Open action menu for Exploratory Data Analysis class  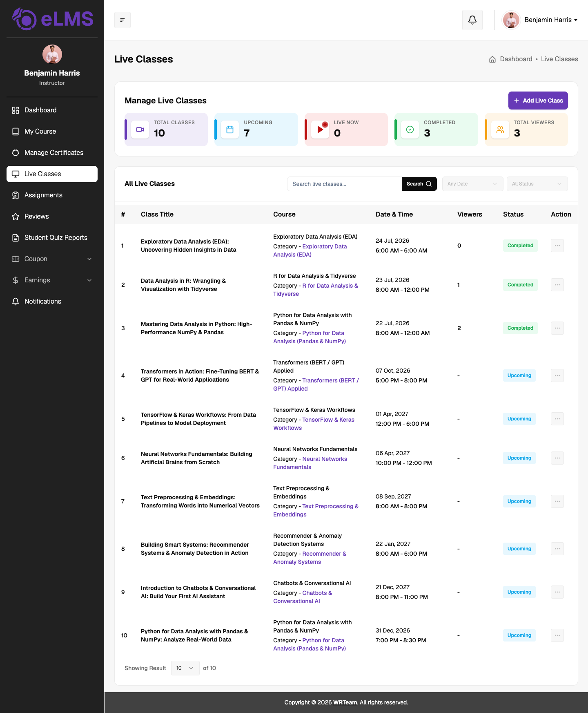pyautogui.click(x=557, y=246)
